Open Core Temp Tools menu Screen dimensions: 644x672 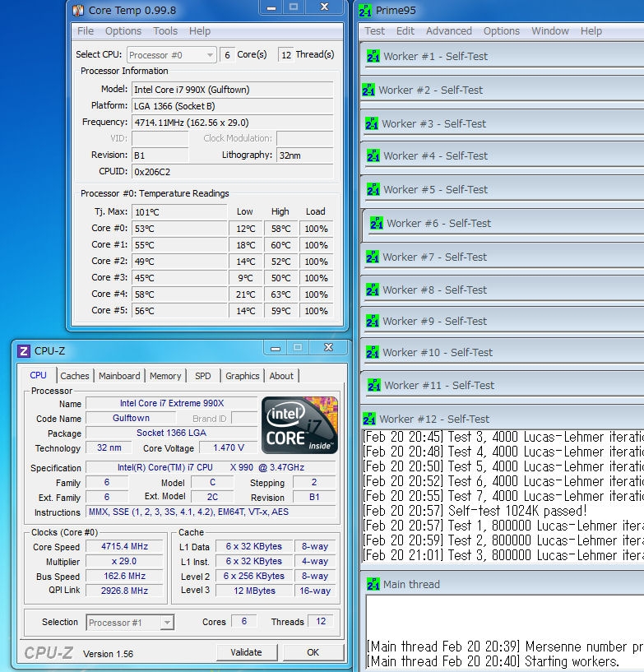164,31
